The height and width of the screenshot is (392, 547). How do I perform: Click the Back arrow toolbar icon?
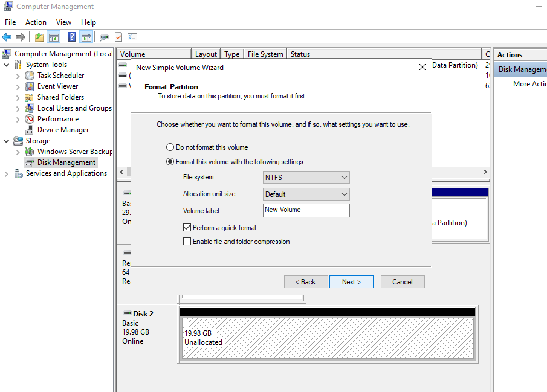(7, 37)
